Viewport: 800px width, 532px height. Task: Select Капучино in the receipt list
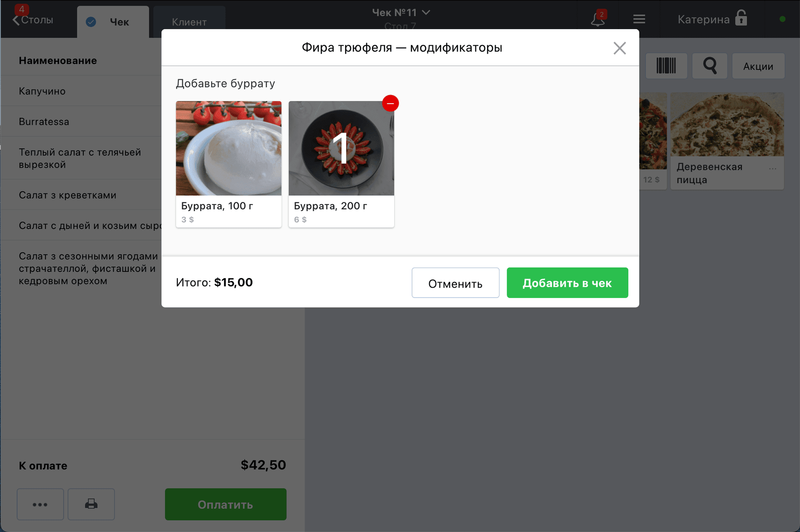(x=82, y=91)
